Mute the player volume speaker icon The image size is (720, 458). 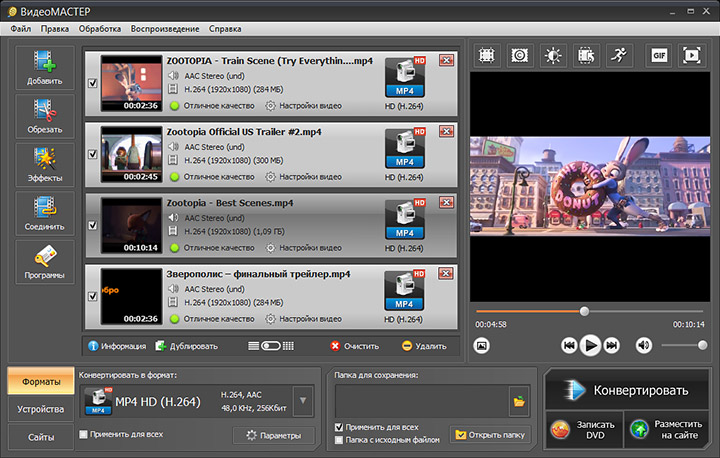point(644,345)
